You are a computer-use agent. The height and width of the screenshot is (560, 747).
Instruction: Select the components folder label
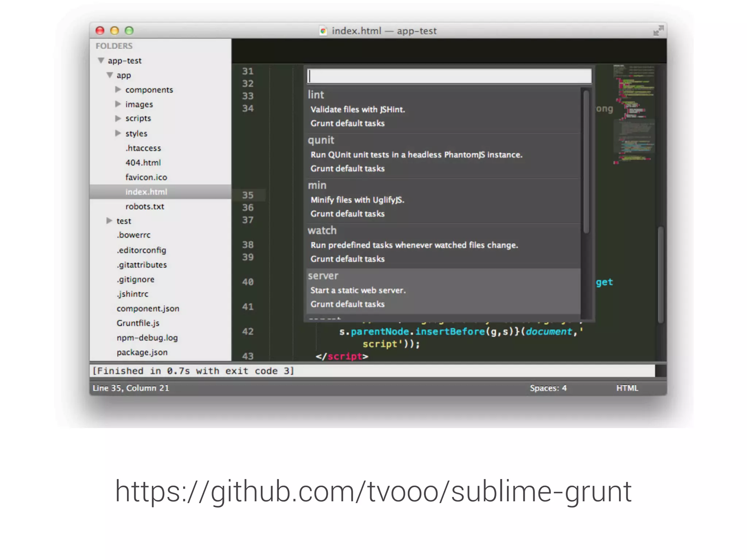[x=149, y=90]
